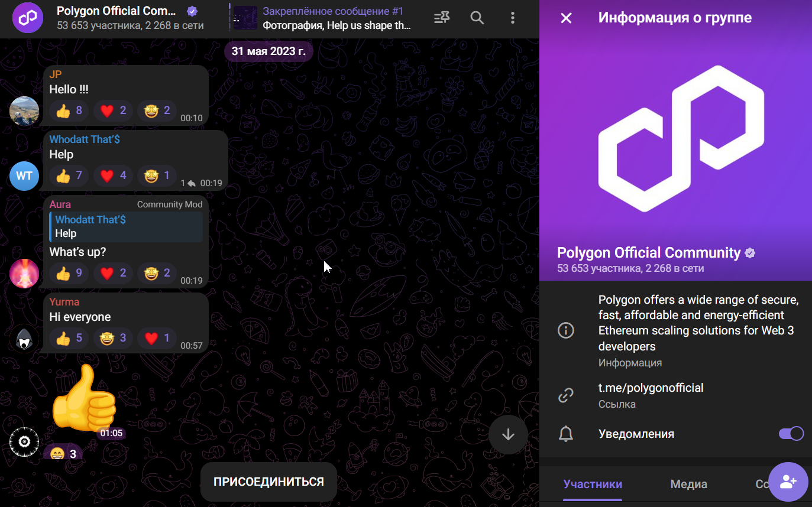This screenshot has width=812, height=507.
Task: Open Aura's profile avatar
Action: pos(24,274)
